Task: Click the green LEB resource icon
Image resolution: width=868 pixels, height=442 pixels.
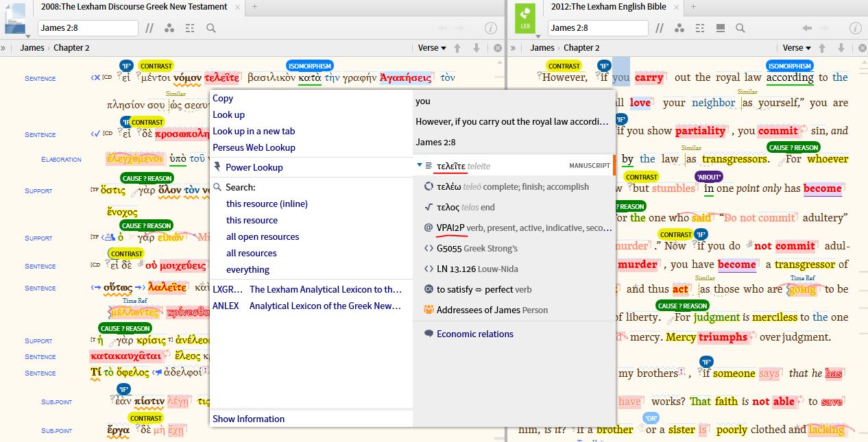Action: point(525,17)
